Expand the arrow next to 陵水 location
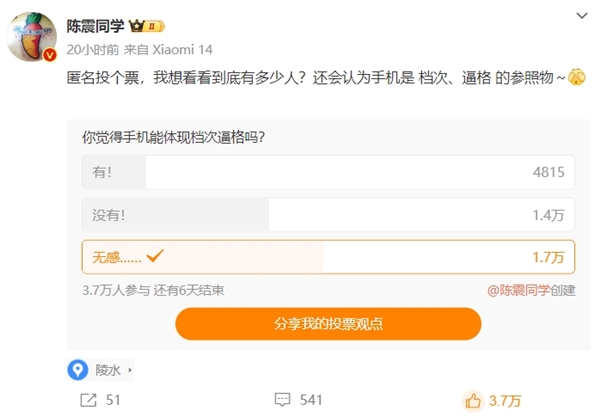 [129, 370]
